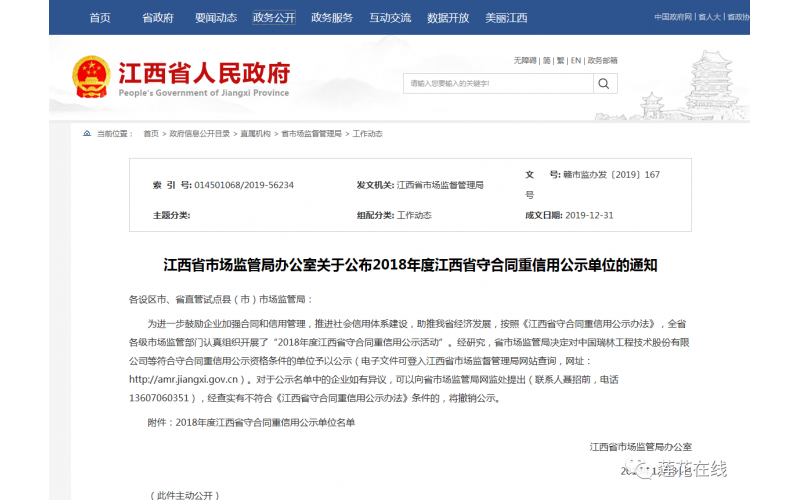The image size is (800, 500).
Task: Click the keyword search input field
Action: [498, 84]
